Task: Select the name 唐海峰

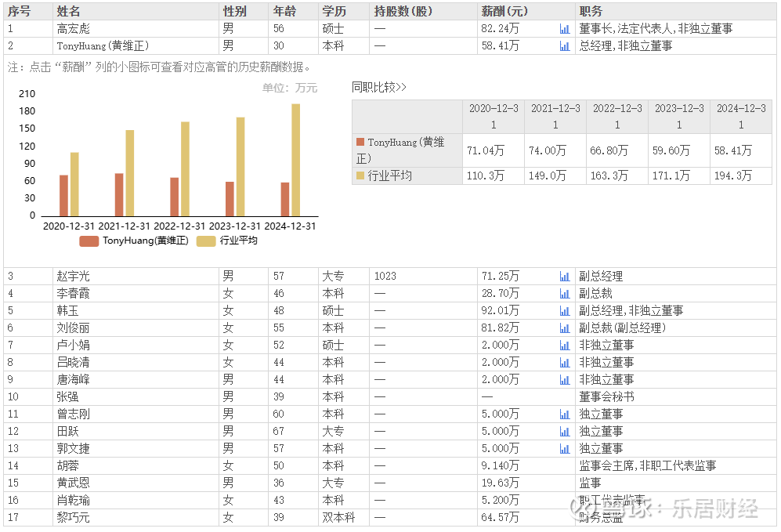Action: 73,380
